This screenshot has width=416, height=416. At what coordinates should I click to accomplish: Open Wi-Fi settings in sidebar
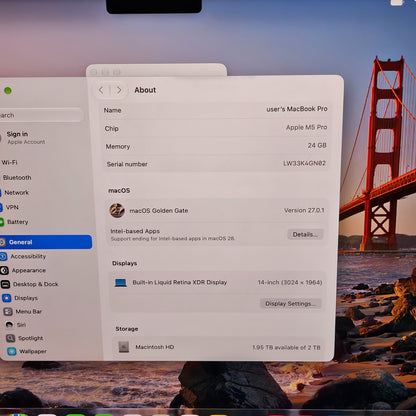pyautogui.click(x=9, y=162)
